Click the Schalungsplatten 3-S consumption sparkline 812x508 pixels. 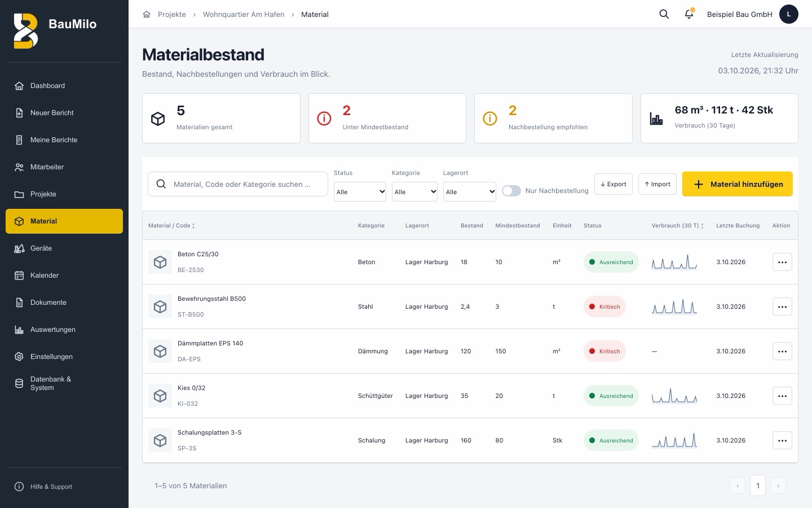coord(674,440)
